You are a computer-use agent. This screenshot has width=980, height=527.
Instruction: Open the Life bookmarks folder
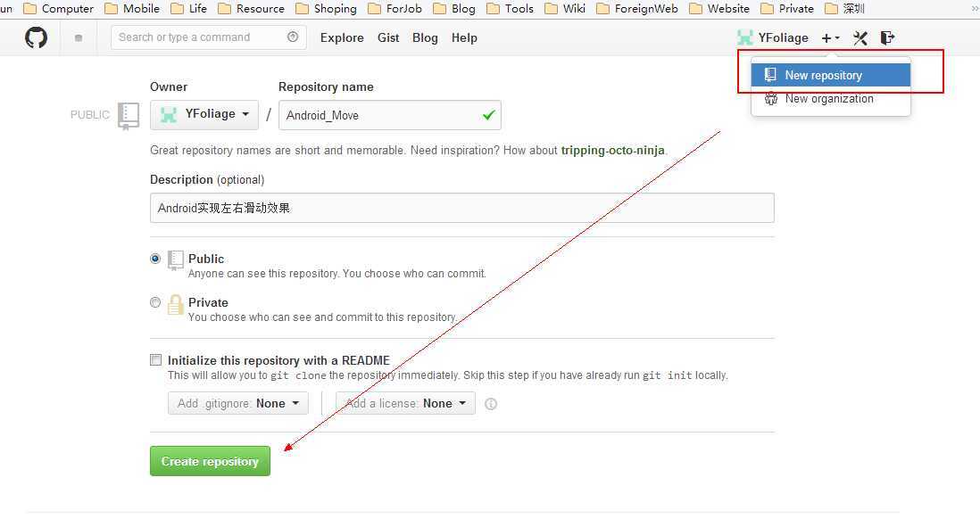[x=188, y=9]
